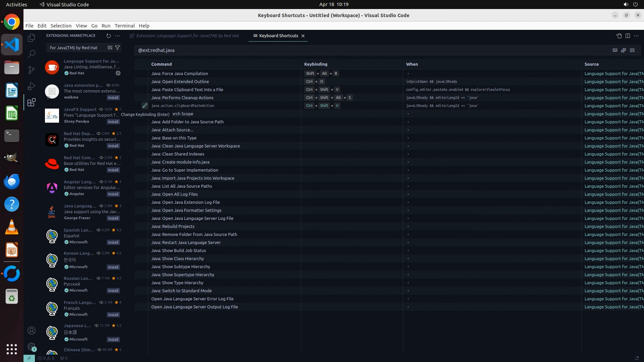
Task: Open the Explorer view in the activity bar
Action: click(32, 38)
